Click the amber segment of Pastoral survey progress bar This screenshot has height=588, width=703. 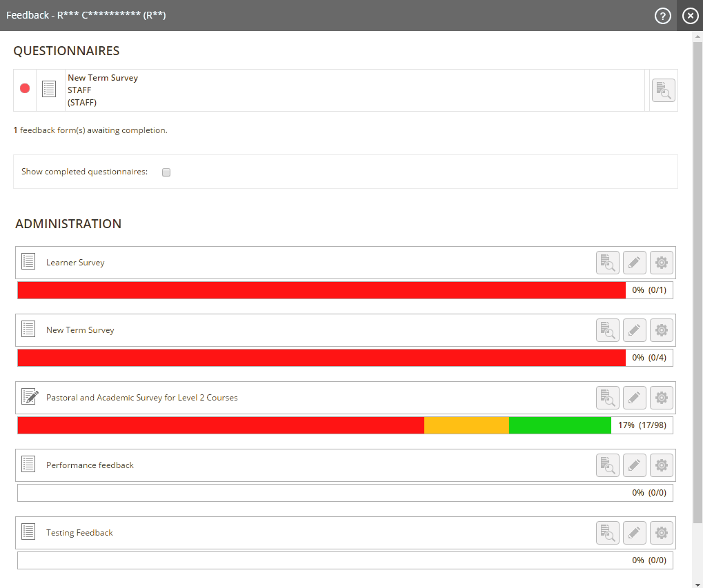(466, 425)
